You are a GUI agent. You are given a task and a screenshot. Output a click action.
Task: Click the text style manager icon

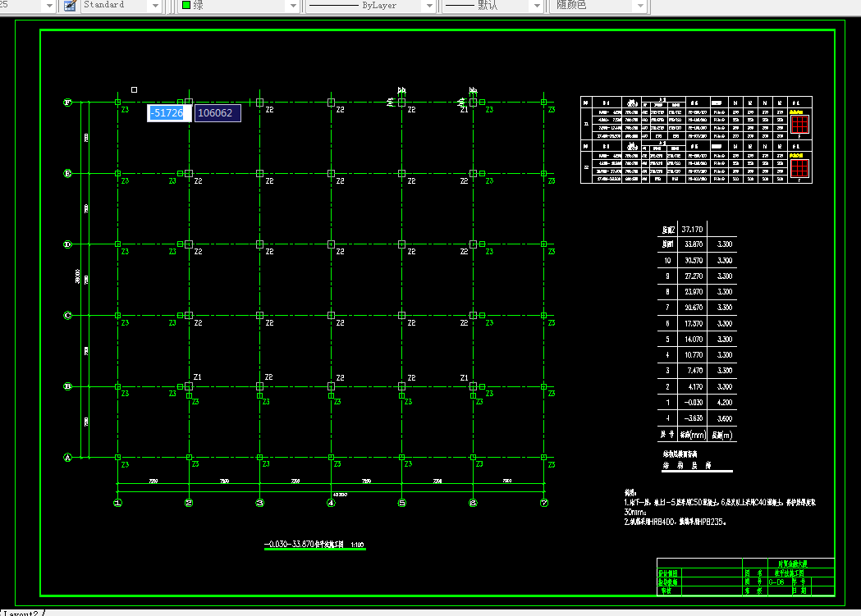[70, 6]
